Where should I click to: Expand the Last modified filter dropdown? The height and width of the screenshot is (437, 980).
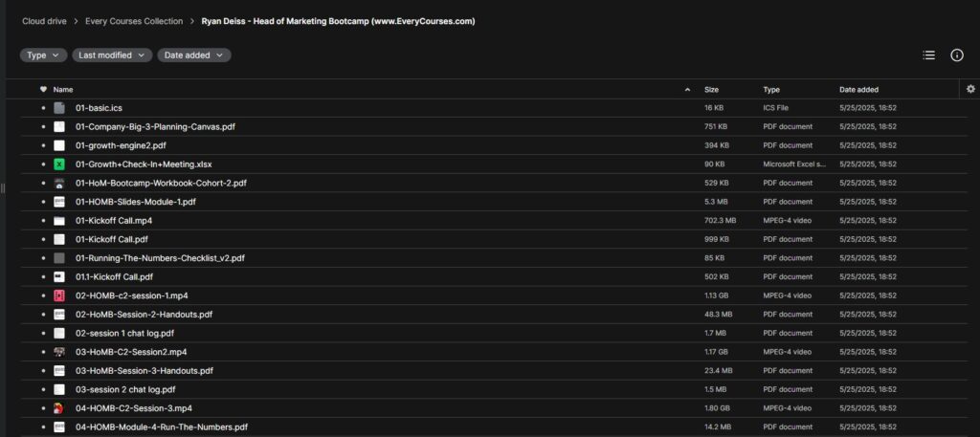click(x=112, y=55)
